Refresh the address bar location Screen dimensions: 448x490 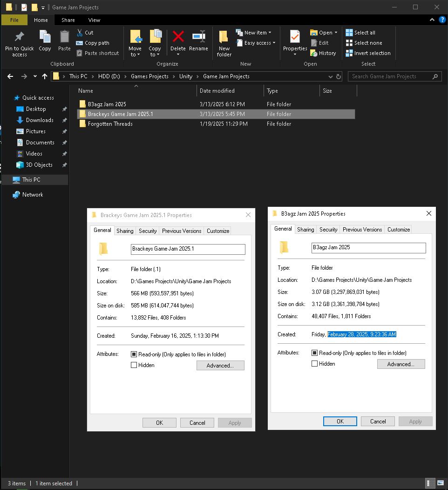tap(339, 76)
